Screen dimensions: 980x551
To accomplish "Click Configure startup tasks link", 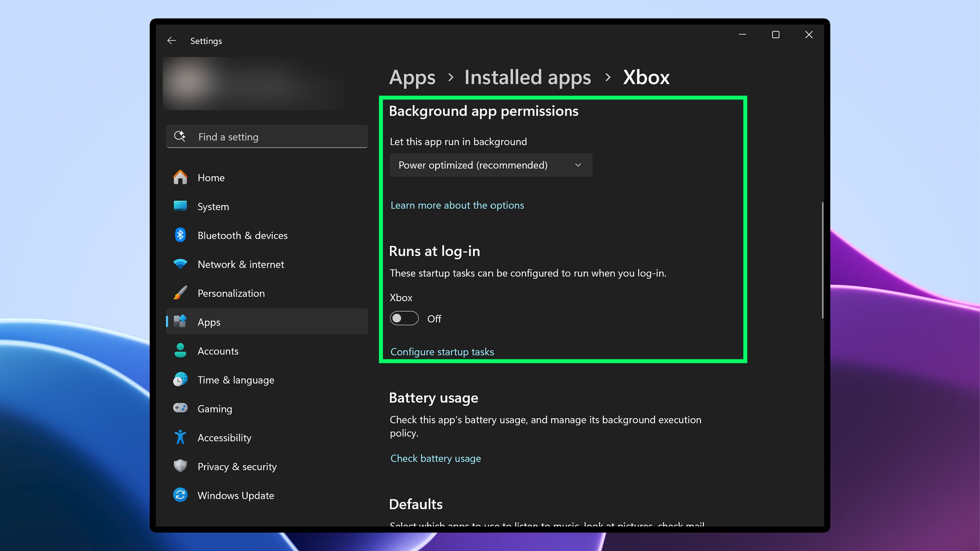I will (442, 352).
